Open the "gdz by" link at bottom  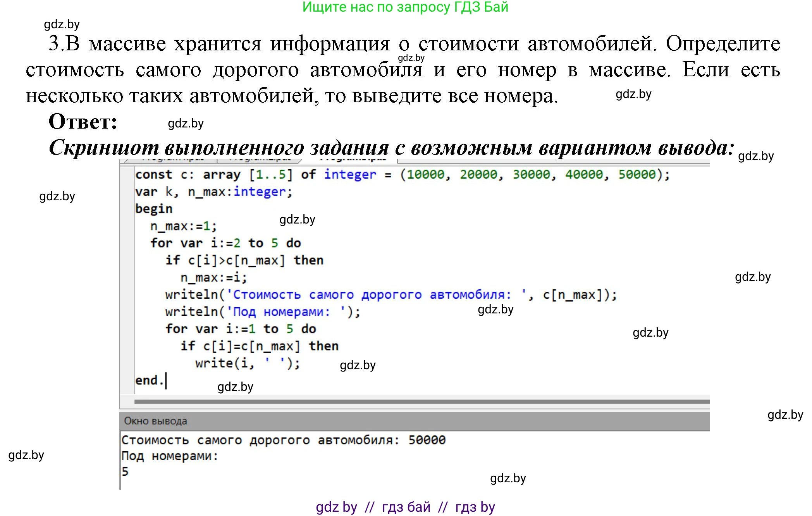tap(337, 506)
